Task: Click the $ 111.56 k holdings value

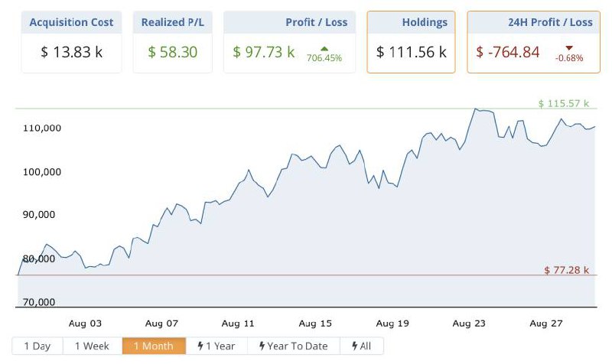Action: coord(412,52)
